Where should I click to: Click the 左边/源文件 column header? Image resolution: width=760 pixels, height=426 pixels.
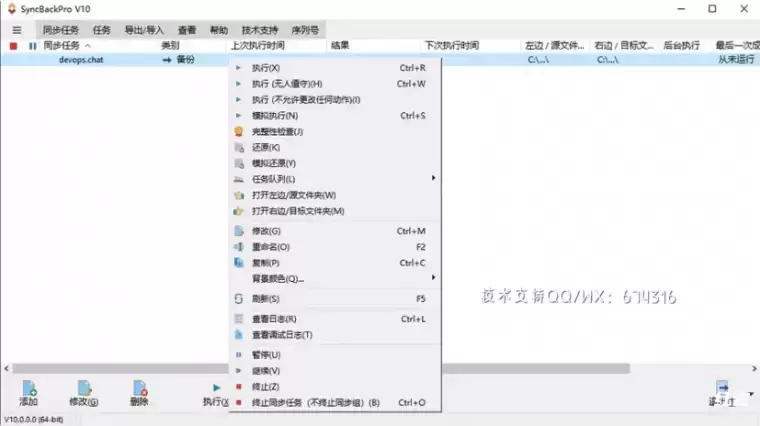554,46
